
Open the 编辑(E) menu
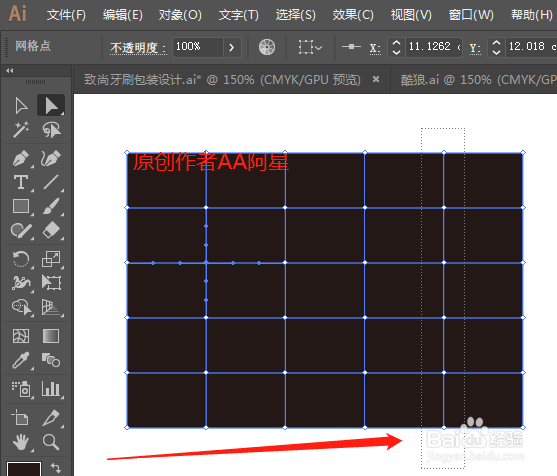(x=123, y=15)
